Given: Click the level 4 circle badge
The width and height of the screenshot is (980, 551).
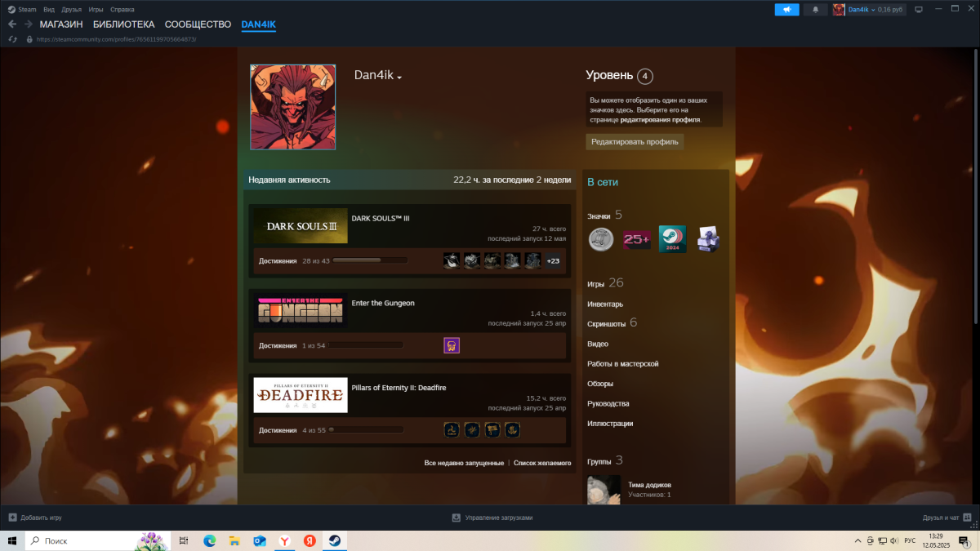Looking at the screenshot, I should point(645,76).
